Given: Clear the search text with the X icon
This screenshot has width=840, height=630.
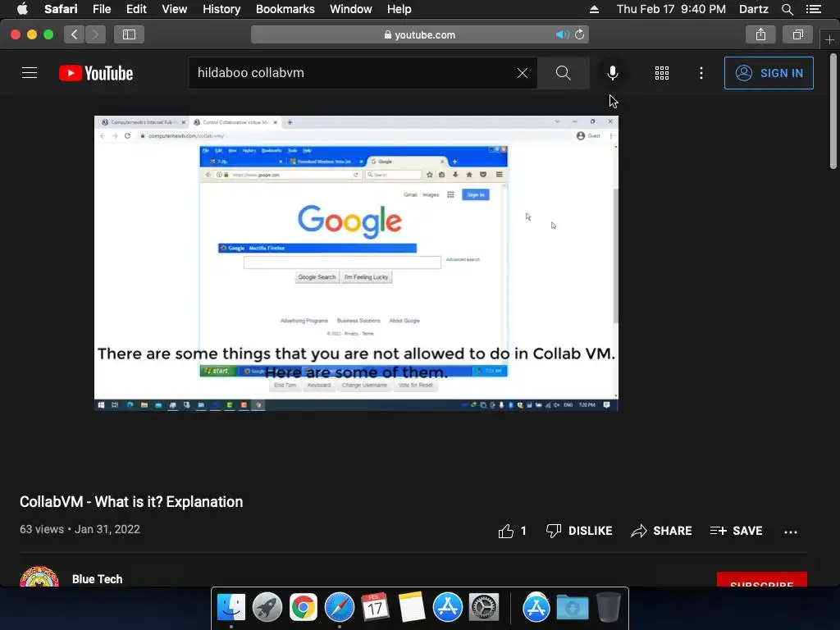Looking at the screenshot, I should (523, 73).
